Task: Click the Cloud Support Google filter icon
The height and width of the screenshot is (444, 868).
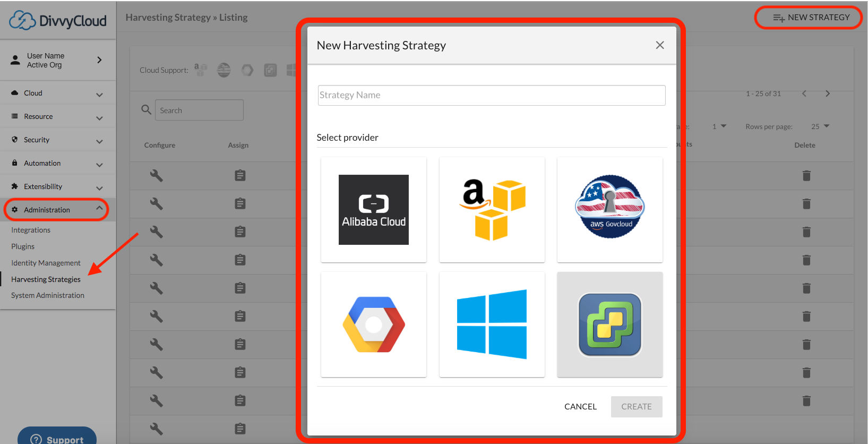Action: click(x=247, y=70)
